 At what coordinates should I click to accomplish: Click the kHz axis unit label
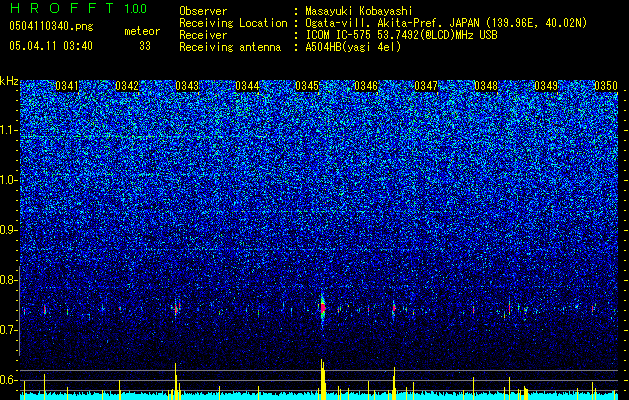point(9,81)
